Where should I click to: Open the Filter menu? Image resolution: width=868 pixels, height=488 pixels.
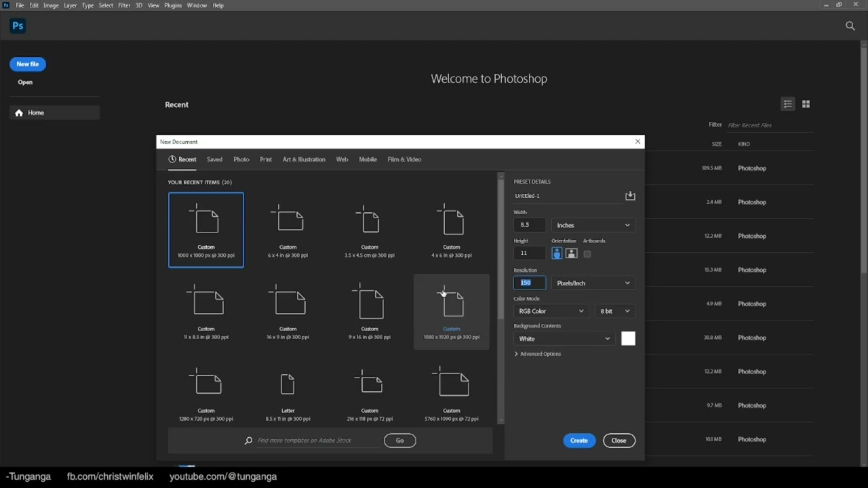[x=124, y=5]
